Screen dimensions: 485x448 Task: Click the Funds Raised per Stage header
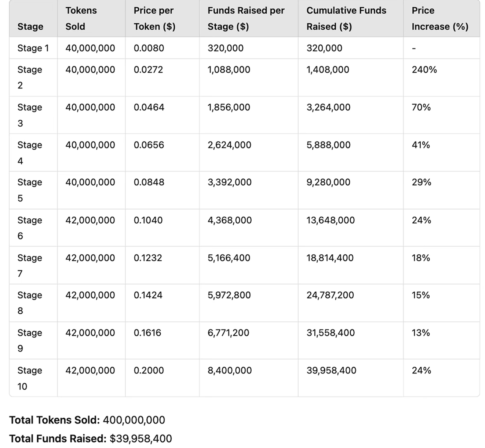246,18
